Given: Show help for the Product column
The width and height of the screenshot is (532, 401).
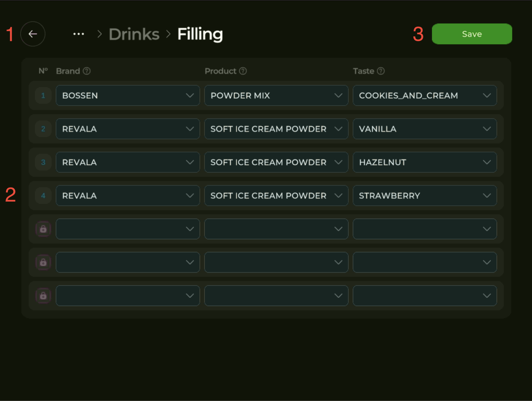Looking at the screenshot, I should 243,71.
